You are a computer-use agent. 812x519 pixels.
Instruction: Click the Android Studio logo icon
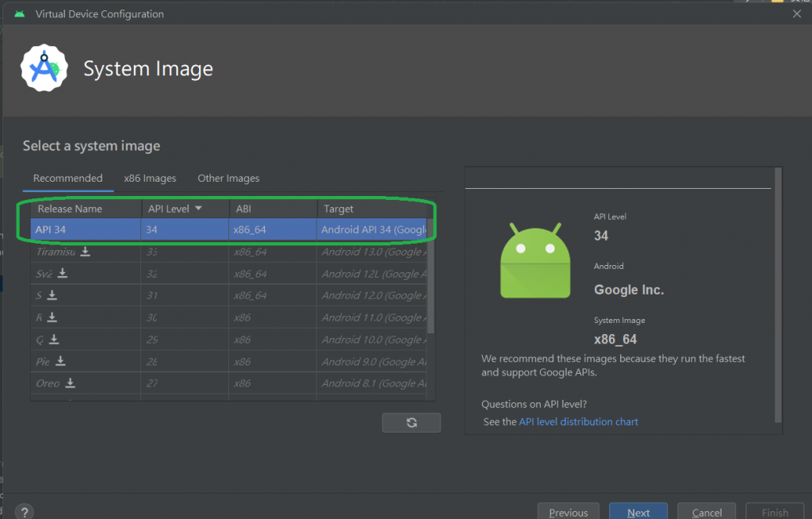tap(44, 68)
